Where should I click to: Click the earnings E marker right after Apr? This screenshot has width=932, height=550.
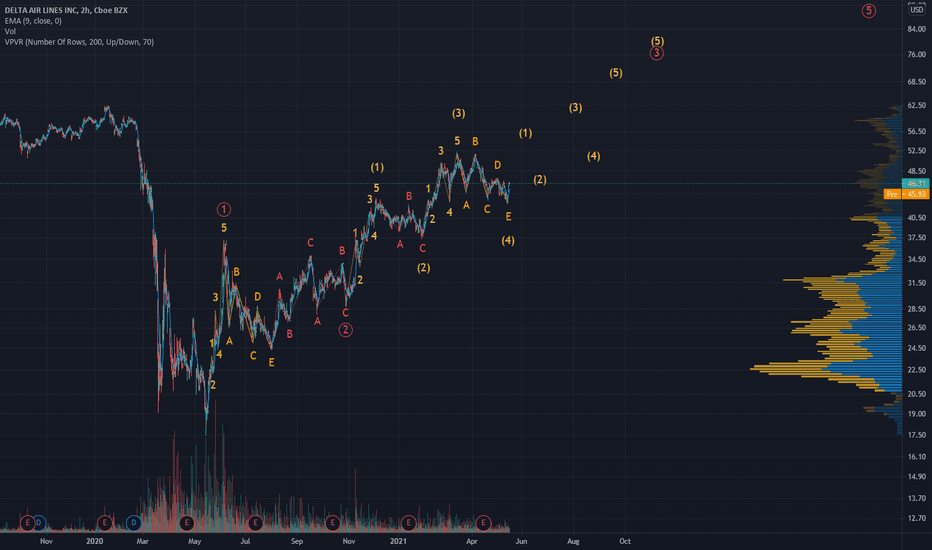(x=483, y=523)
